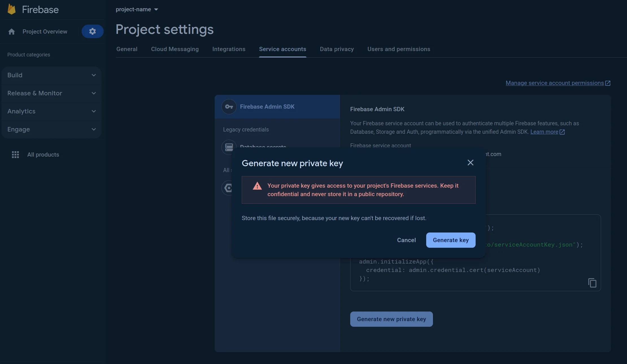Expand the Build category
Image resolution: width=627 pixels, height=364 pixels.
pos(51,75)
